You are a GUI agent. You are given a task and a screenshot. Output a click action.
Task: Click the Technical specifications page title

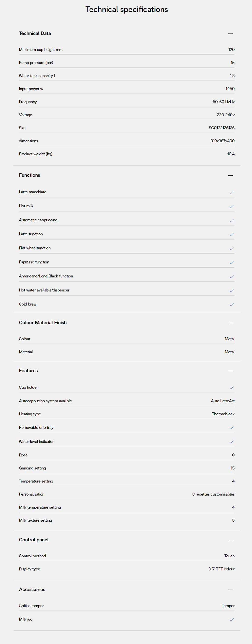126,10
